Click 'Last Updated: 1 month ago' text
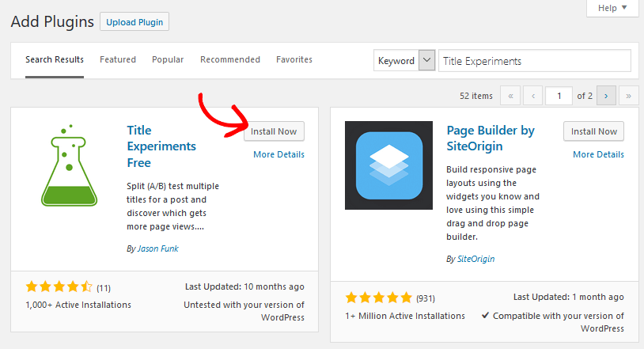The image size is (644, 349). tap(568, 298)
